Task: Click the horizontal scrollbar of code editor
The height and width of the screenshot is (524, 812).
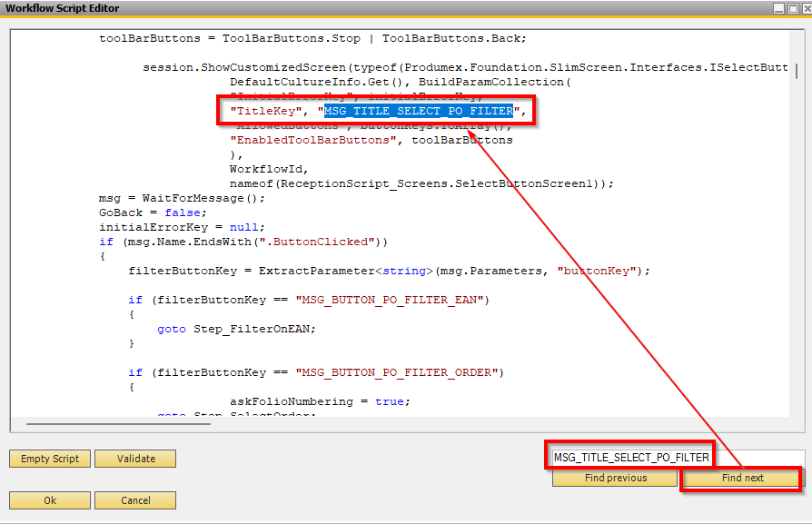Action: [x=118, y=424]
